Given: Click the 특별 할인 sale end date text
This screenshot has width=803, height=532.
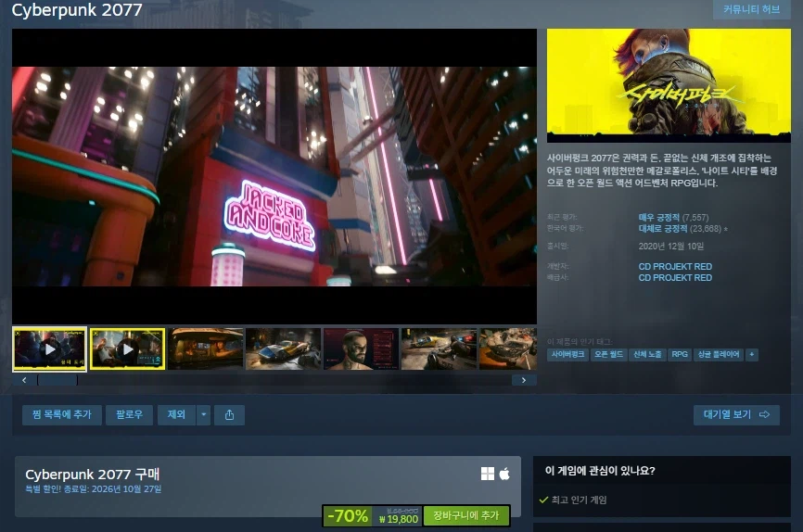Looking at the screenshot, I should pos(94,489).
